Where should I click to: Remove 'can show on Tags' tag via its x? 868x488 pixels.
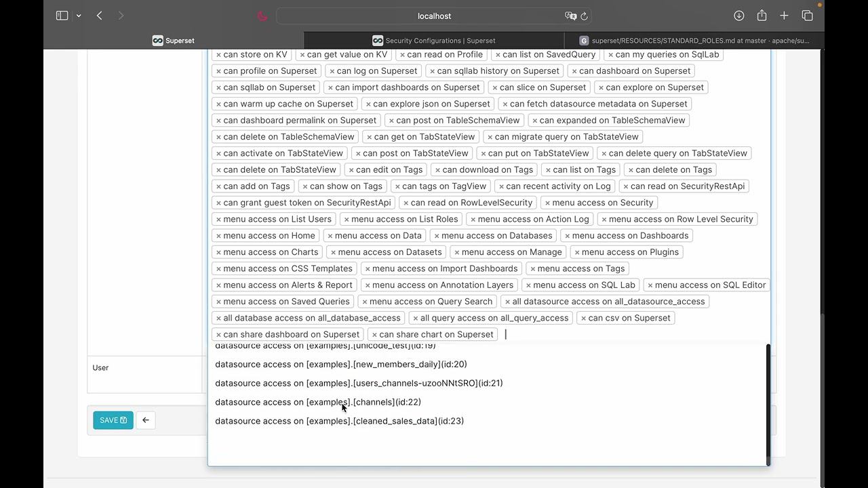click(x=305, y=186)
